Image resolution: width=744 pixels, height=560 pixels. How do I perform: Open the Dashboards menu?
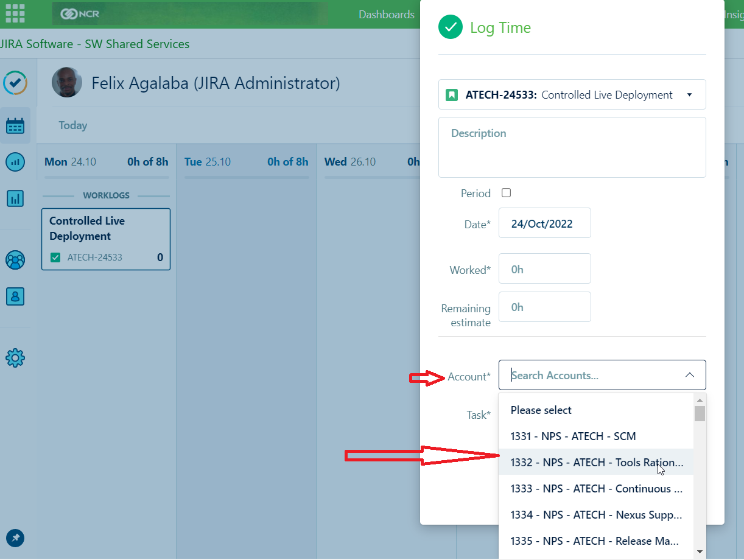386,15
